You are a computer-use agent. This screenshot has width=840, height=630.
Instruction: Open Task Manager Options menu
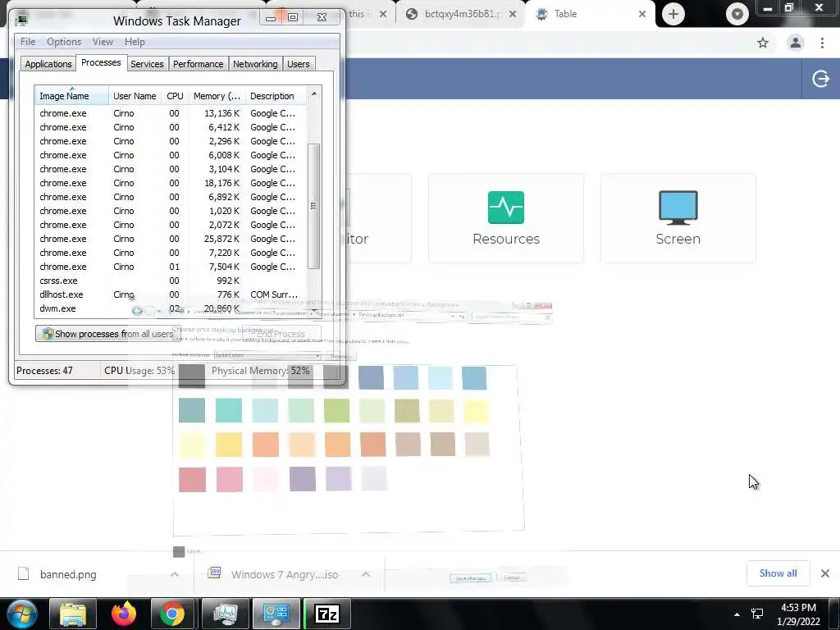click(64, 42)
